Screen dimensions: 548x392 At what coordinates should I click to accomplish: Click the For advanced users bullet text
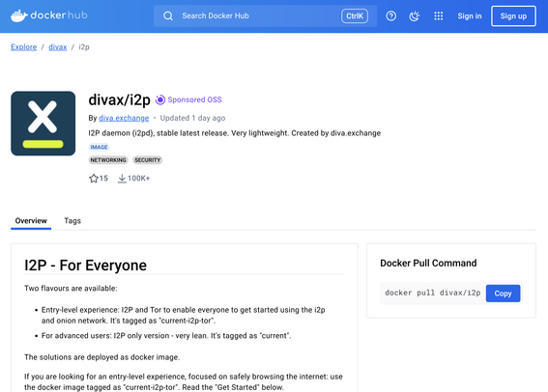click(x=166, y=336)
